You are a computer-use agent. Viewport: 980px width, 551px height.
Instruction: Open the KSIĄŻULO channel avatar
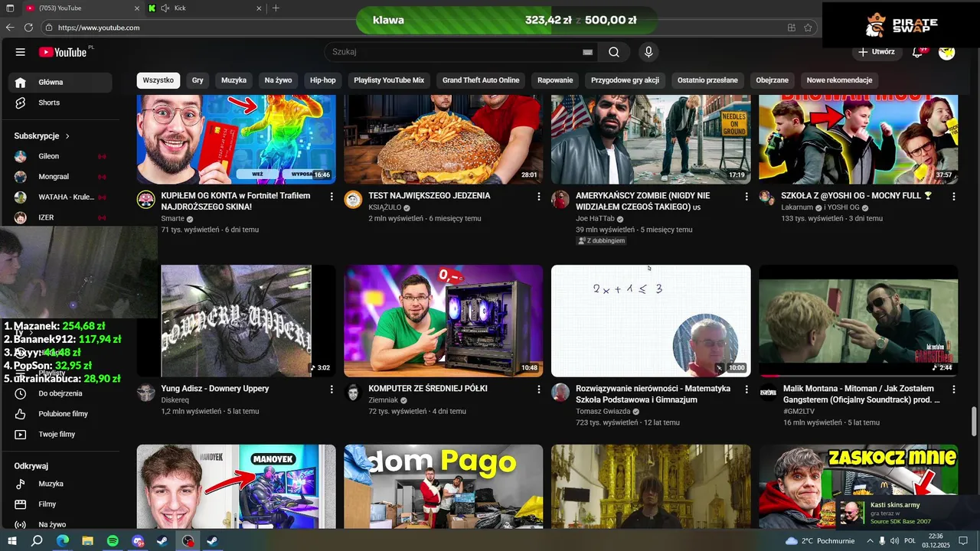(x=353, y=201)
